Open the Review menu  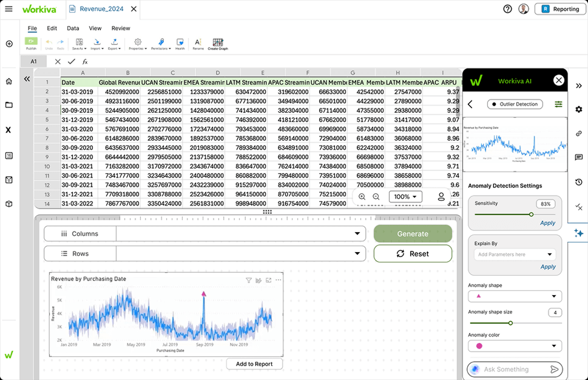tap(121, 28)
